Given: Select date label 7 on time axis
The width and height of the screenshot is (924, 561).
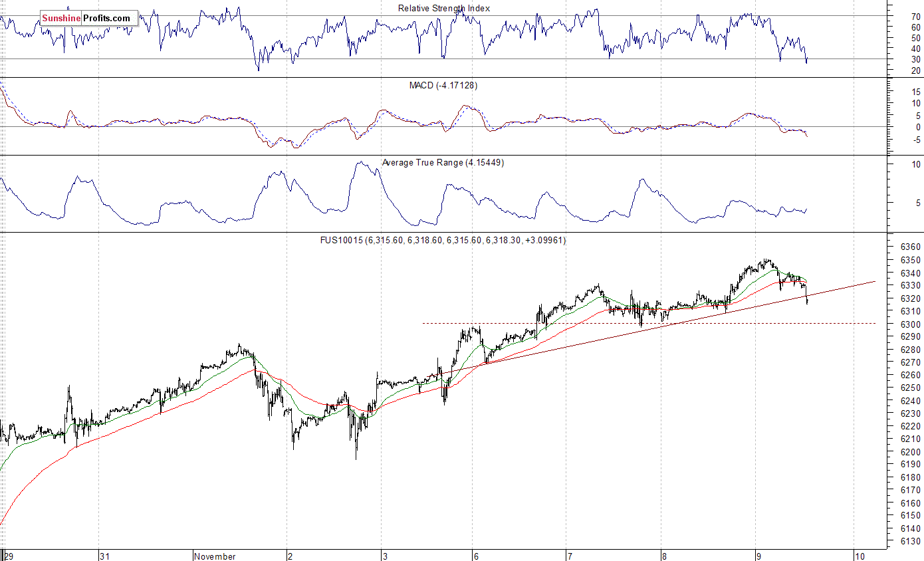Looking at the screenshot, I should [x=569, y=556].
